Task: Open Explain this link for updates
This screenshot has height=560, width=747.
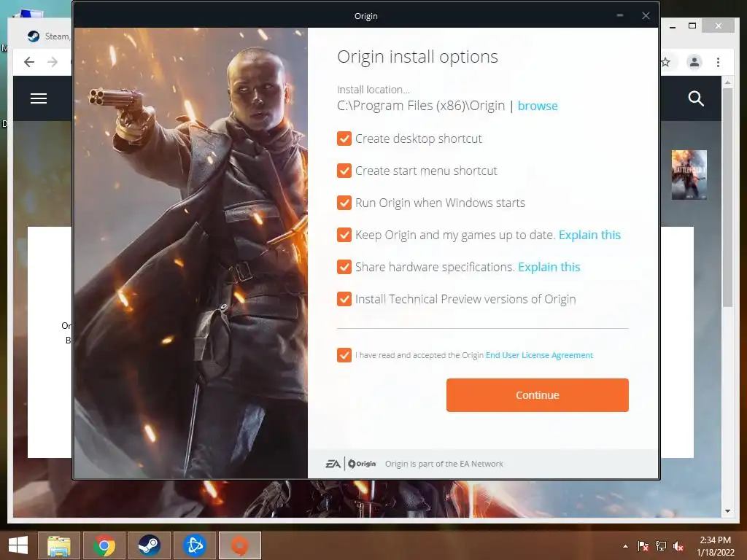Action: pos(589,235)
